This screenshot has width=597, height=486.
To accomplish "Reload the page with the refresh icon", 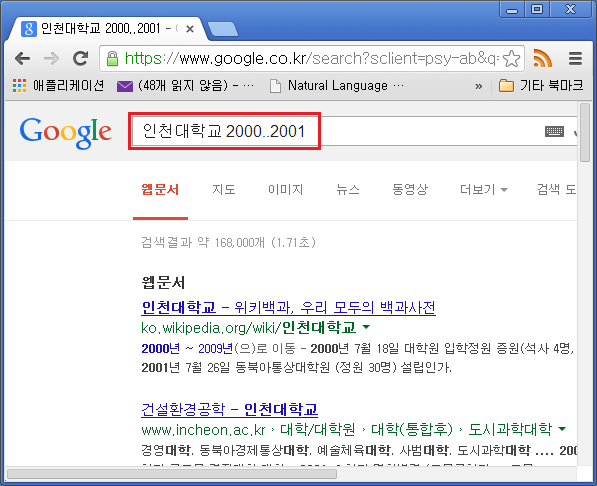I will coord(80,58).
